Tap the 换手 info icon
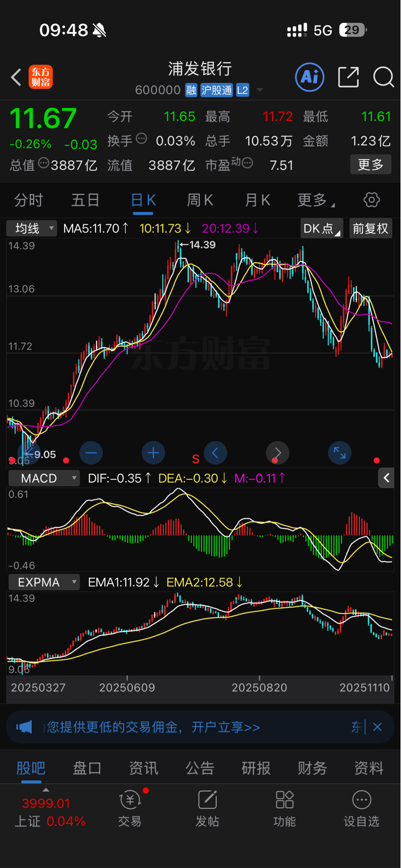 click(141, 139)
